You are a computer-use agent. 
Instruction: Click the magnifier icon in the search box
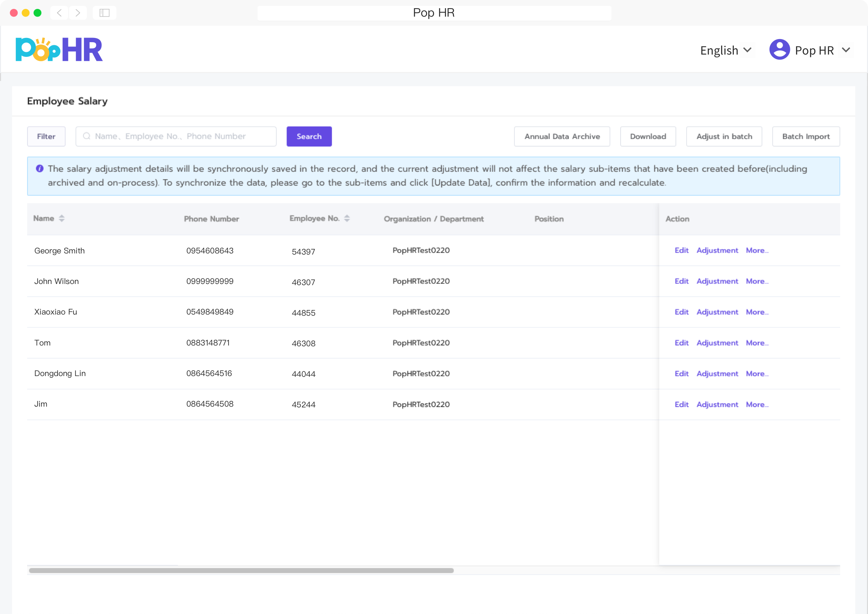click(x=87, y=136)
